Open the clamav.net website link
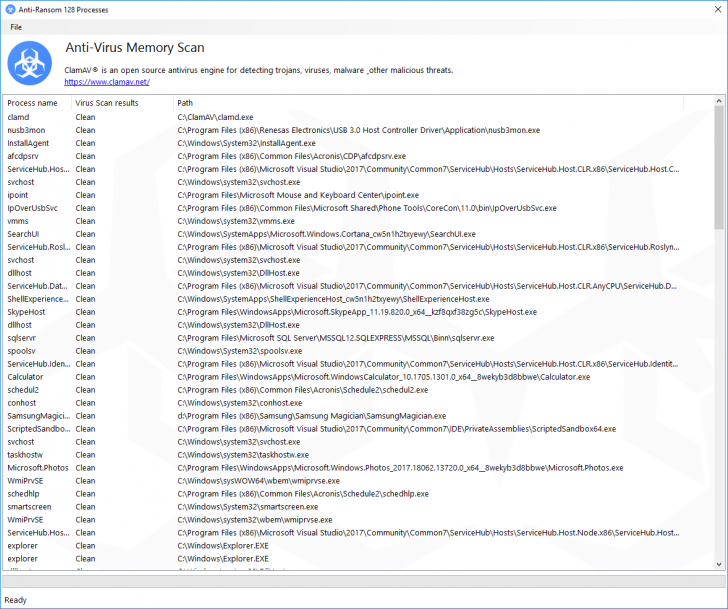Screen dimensions: 728x609 107,82
